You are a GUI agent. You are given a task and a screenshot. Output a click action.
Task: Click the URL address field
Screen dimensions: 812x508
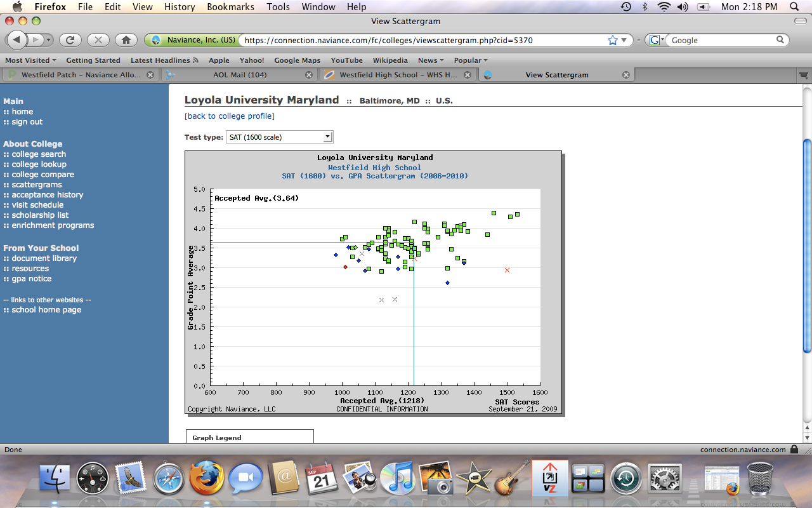(424, 40)
